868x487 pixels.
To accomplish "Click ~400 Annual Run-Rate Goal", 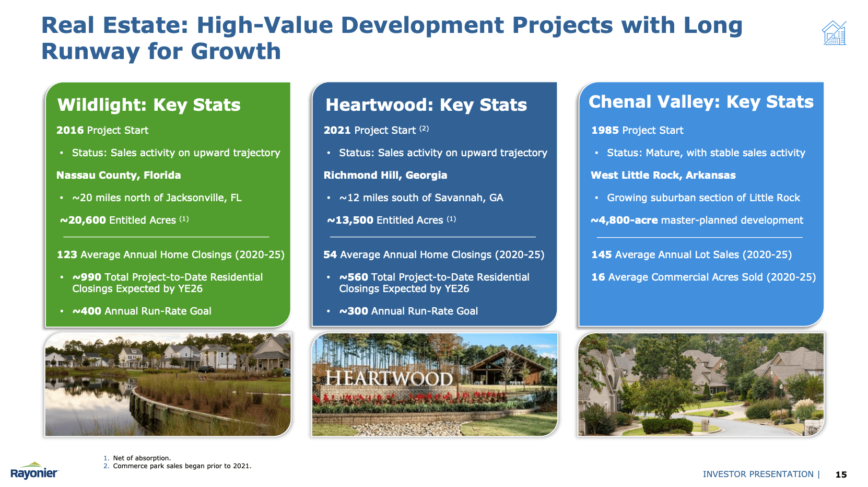I will [142, 311].
